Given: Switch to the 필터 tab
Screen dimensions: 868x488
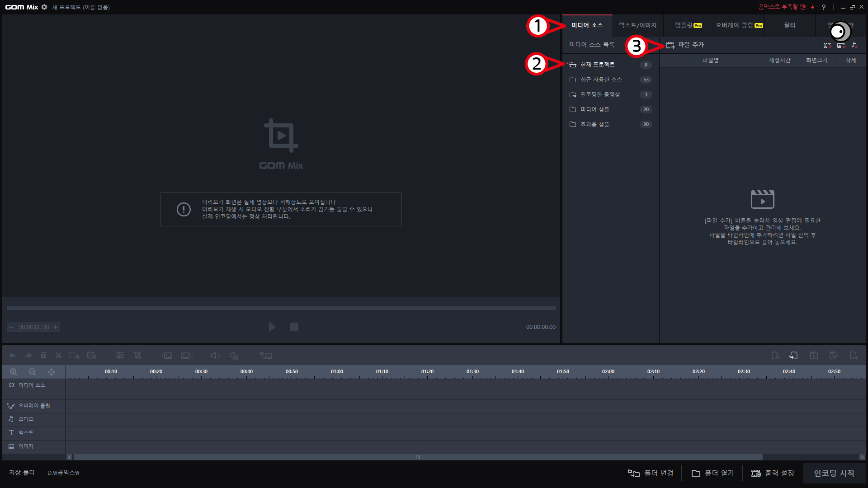Looking at the screenshot, I should [x=789, y=25].
